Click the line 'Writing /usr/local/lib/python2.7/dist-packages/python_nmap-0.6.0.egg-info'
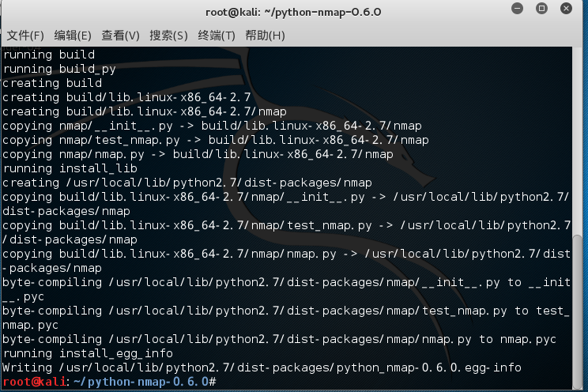588x392 pixels. (x=262, y=367)
